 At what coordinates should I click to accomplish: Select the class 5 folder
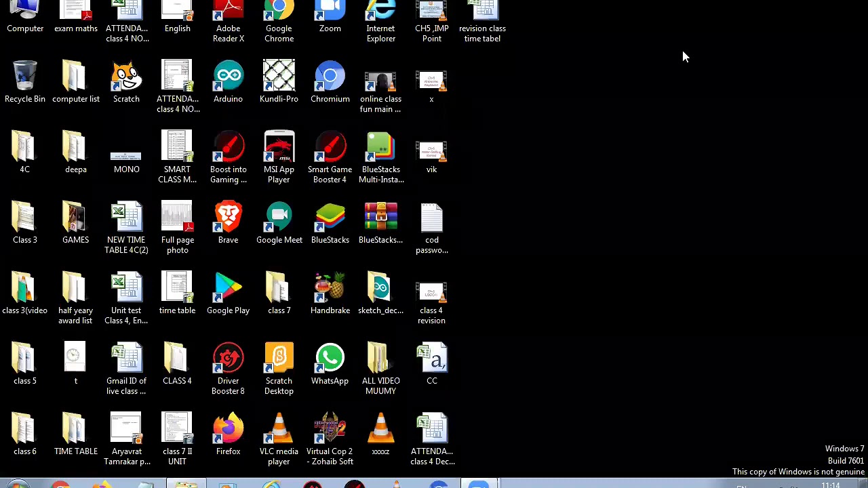pyautogui.click(x=25, y=364)
